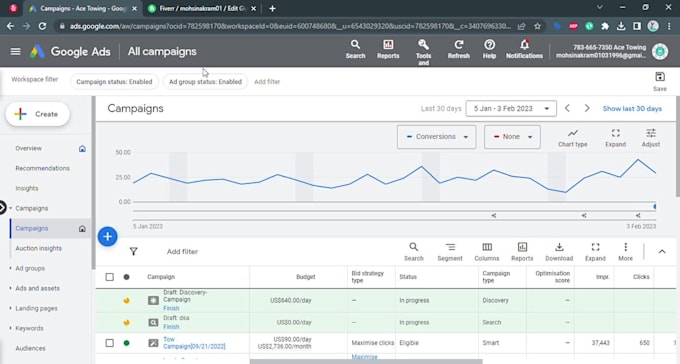Image resolution: width=680 pixels, height=364 pixels.
Task: Click the browser reload button
Action: click(x=42, y=26)
